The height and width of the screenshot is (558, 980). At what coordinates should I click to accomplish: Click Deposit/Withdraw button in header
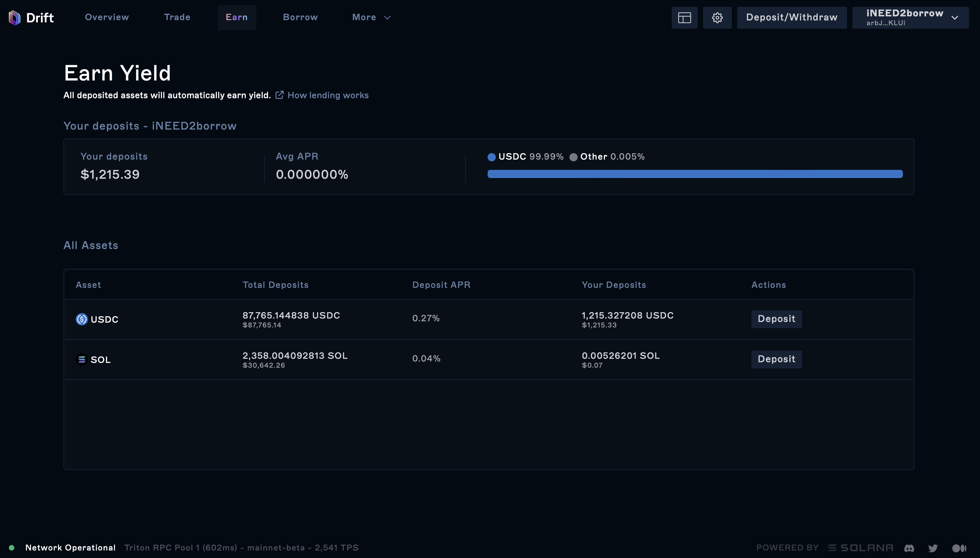791,18
